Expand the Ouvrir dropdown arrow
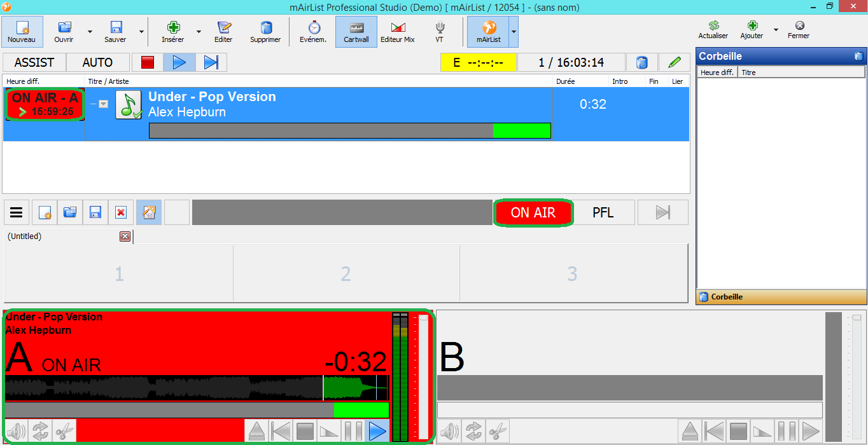868x445 pixels. [90, 32]
